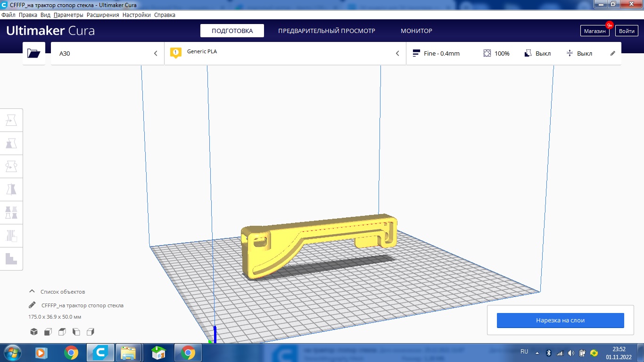
Task: Click the front view cube icon
Action: pos(48,332)
